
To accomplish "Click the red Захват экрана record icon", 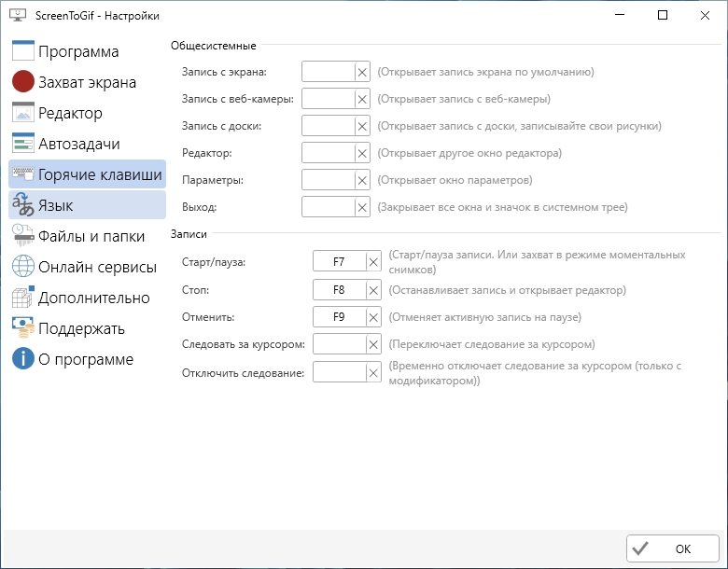I will (x=22, y=82).
